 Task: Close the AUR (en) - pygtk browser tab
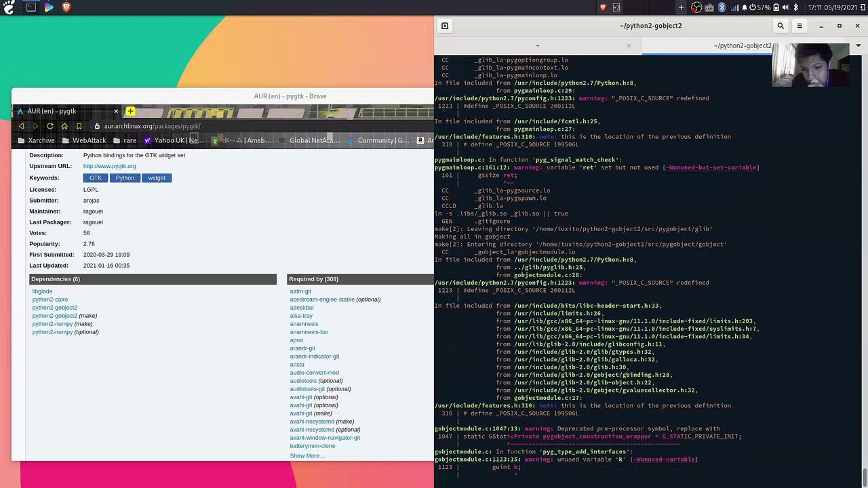116,111
